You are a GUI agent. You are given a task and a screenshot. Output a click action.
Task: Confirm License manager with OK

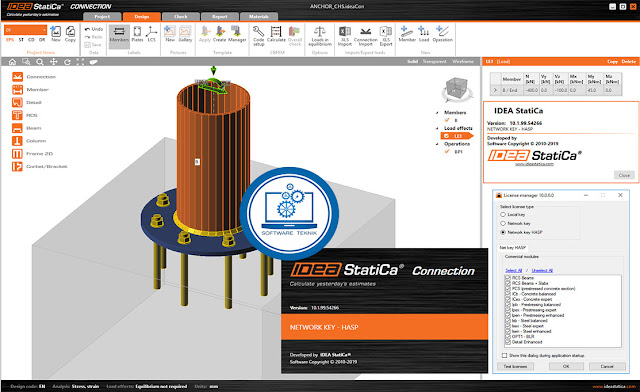click(x=566, y=366)
